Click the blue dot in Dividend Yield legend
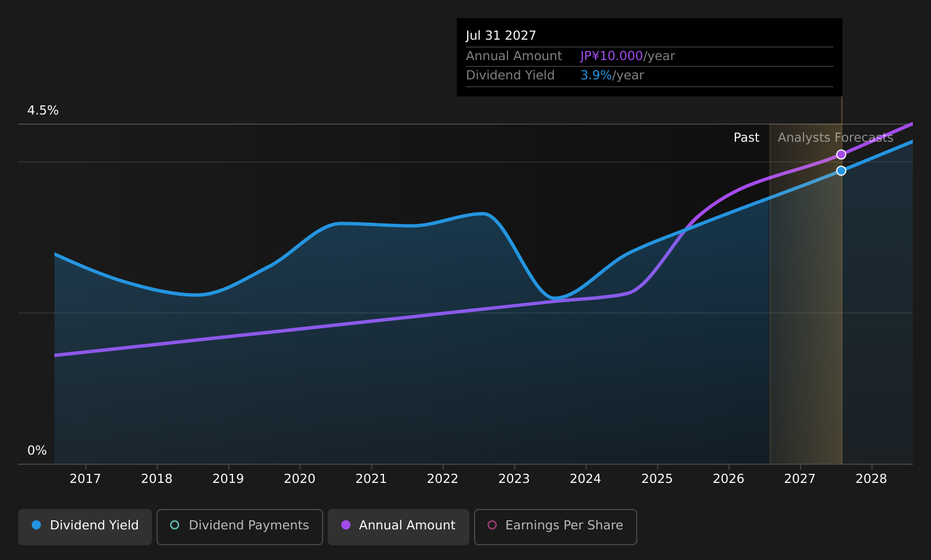Viewport: 931px width, 560px height. coord(36,525)
